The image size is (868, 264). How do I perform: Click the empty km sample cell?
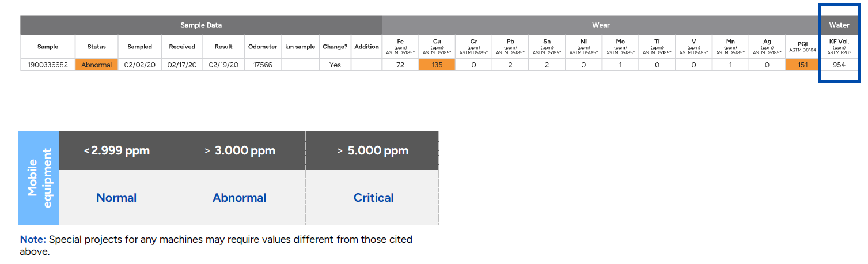point(300,65)
